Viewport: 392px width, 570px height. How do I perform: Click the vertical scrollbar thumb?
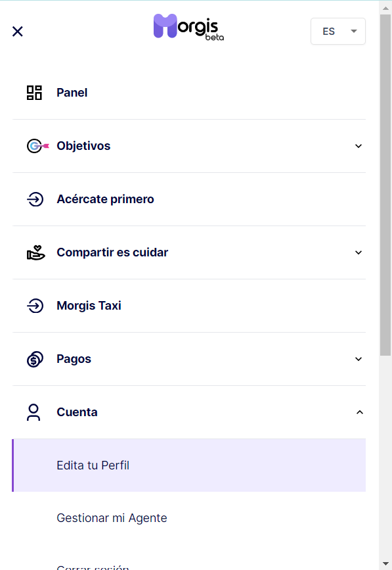385,185
